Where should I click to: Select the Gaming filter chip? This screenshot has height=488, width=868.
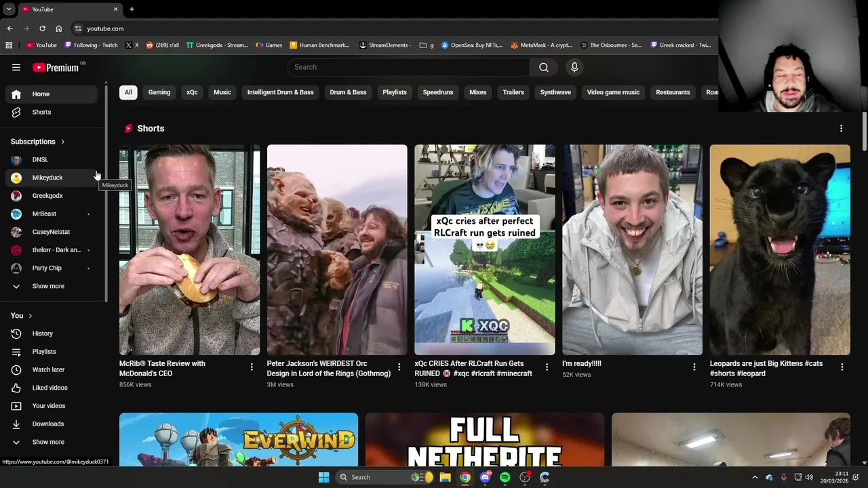(x=159, y=92)
